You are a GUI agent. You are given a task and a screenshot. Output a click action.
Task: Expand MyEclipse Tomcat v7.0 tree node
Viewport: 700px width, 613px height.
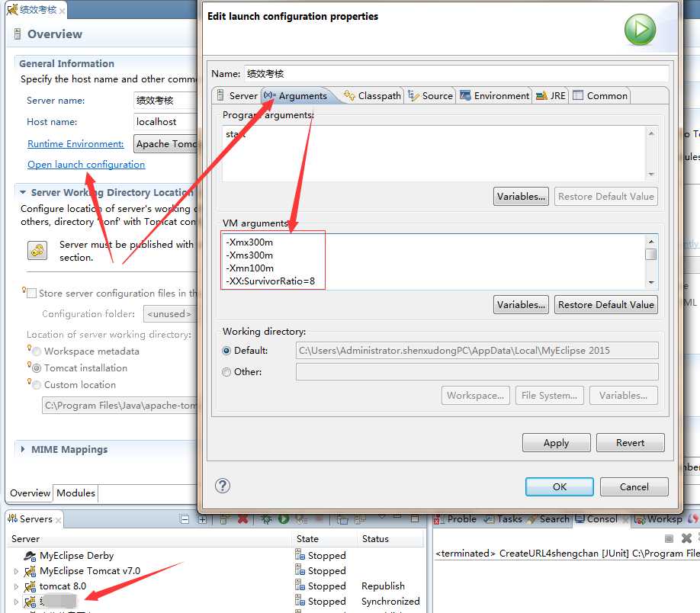pyautogui.click(x=17, y=571)
